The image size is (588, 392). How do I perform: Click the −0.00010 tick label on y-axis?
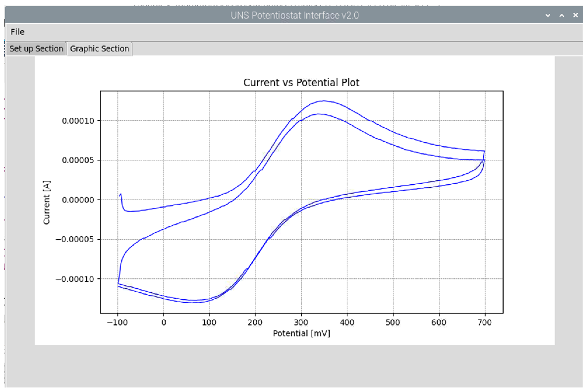pyautogui.click(x=75, y=279)
